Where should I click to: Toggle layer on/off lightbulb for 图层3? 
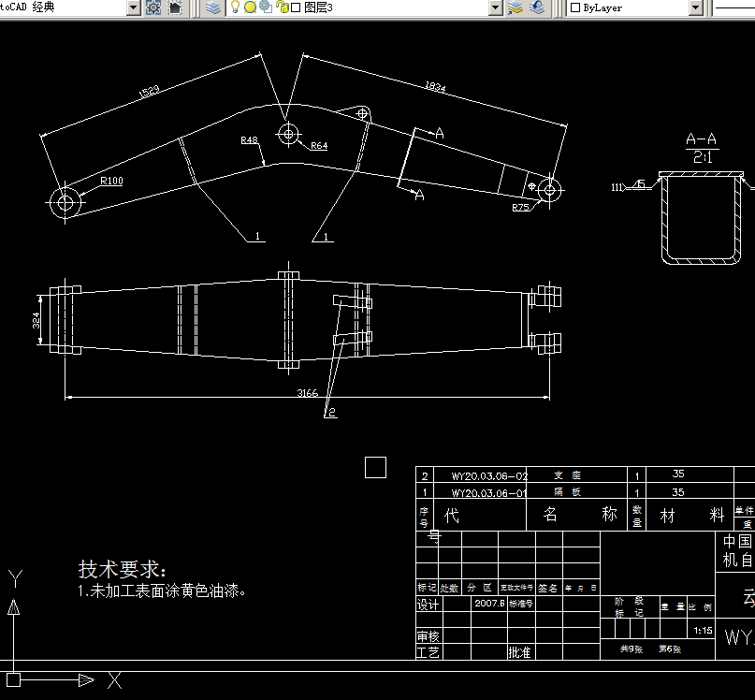click(x=235, y=7)
